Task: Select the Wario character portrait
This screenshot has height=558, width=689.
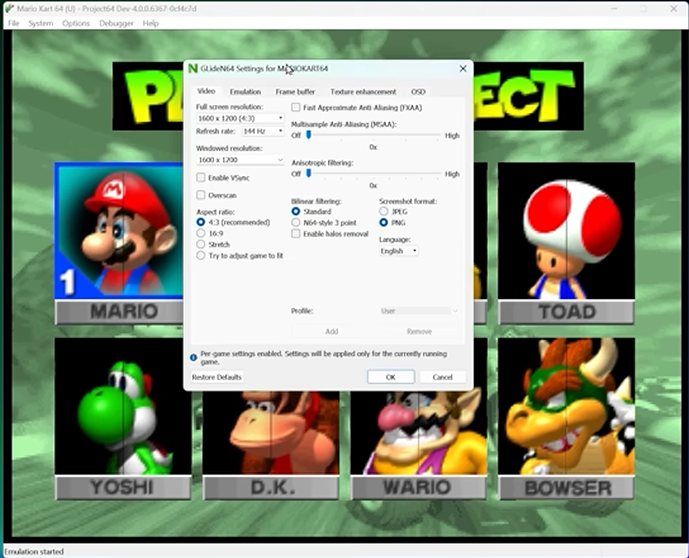Action: click(418, 433)
